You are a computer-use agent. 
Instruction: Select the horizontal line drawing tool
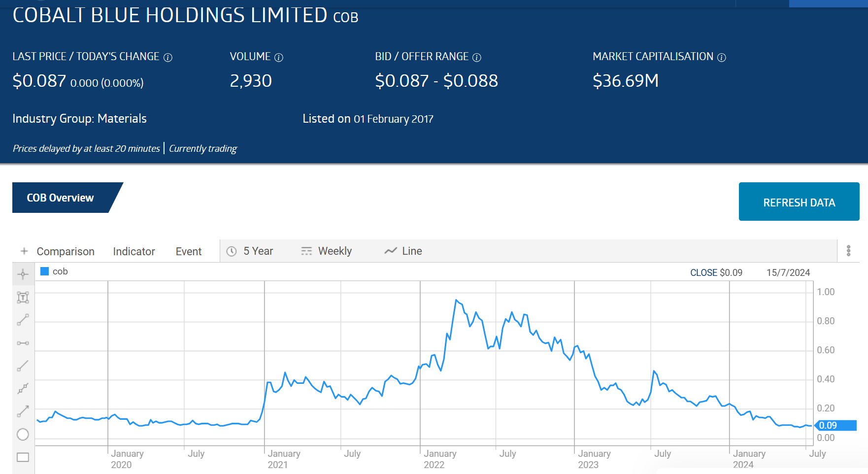pos(23,343)
